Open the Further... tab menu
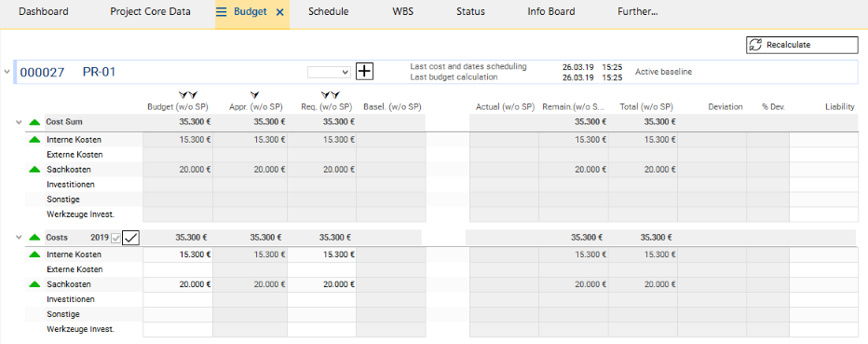The width and height of the screenshot is (868, 344). 638,11
